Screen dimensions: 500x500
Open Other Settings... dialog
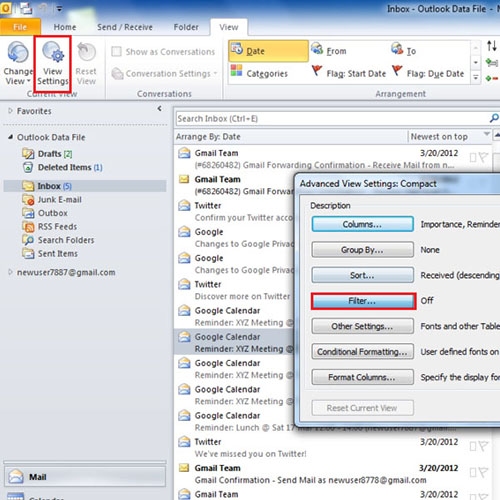[x=363, y=326]
